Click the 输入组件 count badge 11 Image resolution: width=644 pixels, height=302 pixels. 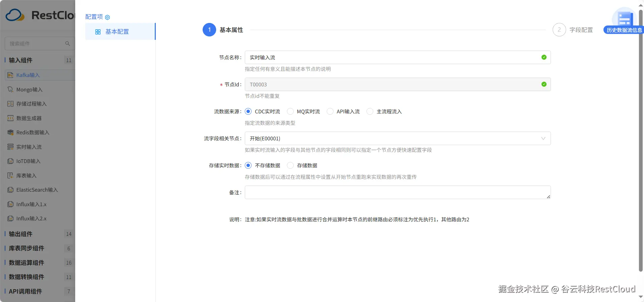pyautogui.click(x=69, y=60)
